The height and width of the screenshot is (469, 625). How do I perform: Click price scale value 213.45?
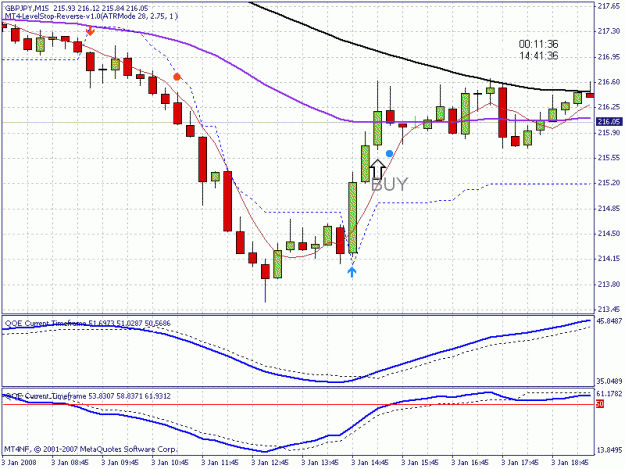[609, 309]
